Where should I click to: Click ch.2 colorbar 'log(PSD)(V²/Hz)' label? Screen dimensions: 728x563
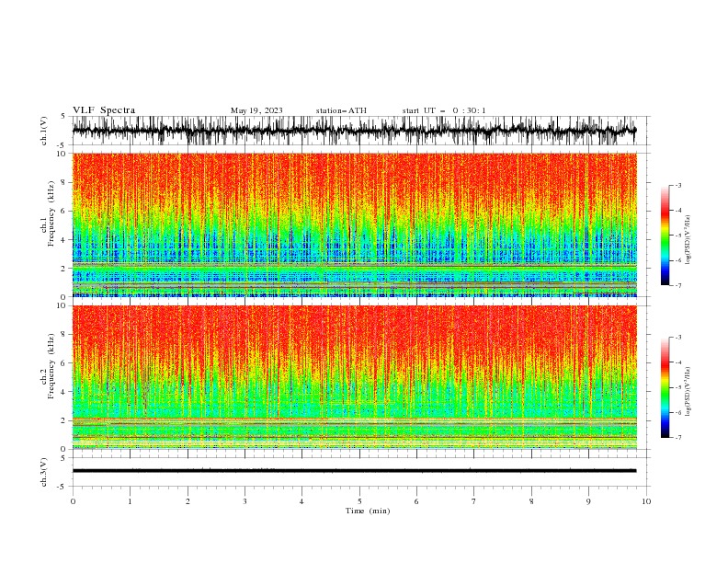click(688, 392)
